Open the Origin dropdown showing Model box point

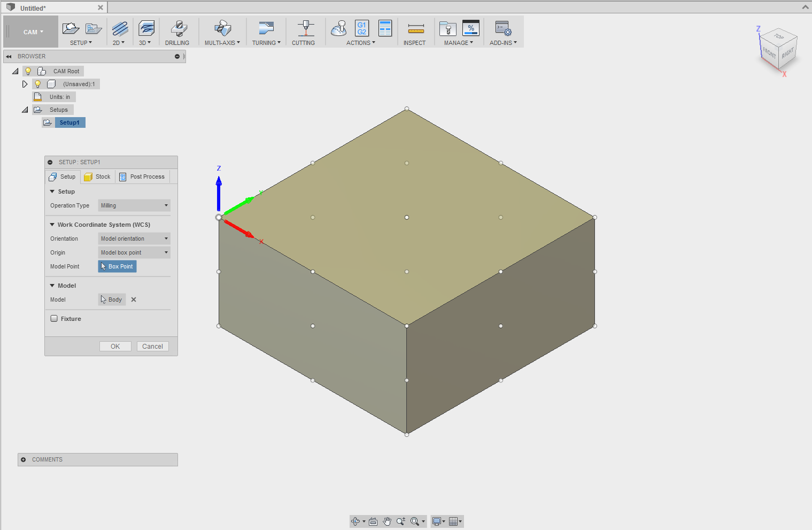pos(134,252)
